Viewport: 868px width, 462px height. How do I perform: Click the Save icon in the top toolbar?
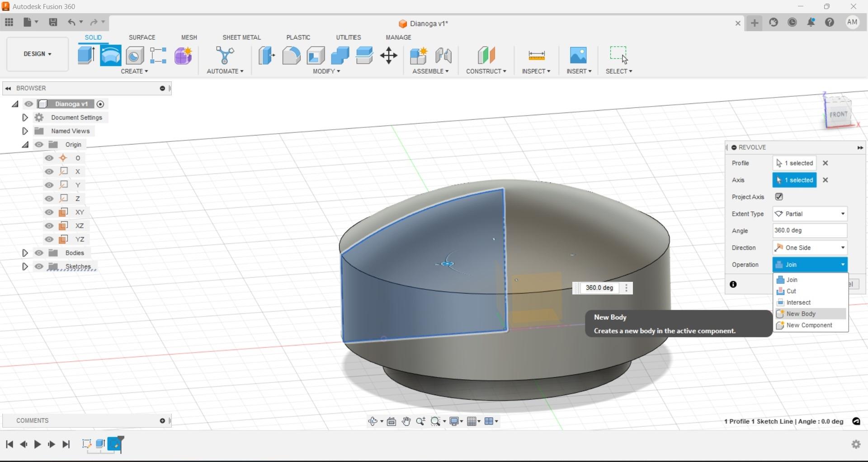[53, 22]
